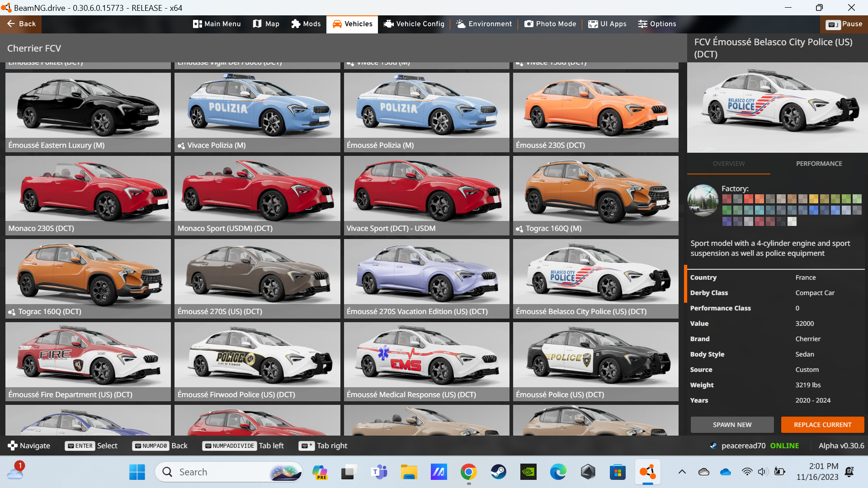The image size is (868, 488).
Task: Select the Tograc 160Q (DCT) vehicle
Action: tap(88, 279)
